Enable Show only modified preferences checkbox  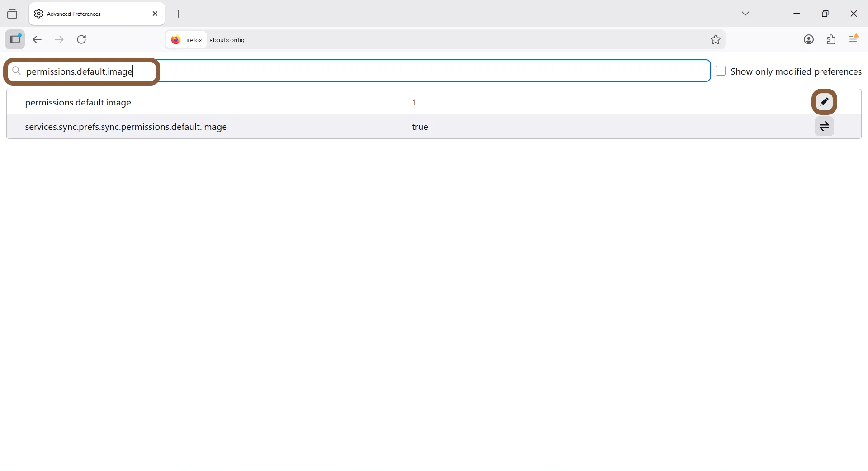(721, 71)
